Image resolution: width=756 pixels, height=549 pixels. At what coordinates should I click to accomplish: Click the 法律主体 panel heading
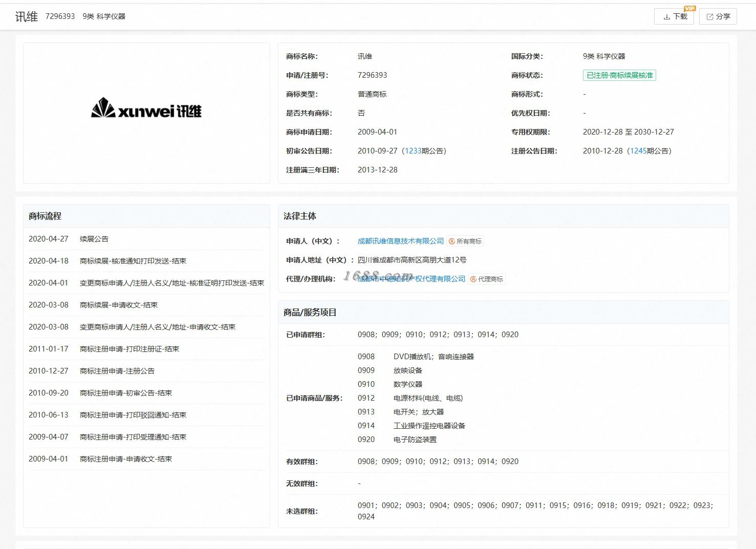coord(300,216)
